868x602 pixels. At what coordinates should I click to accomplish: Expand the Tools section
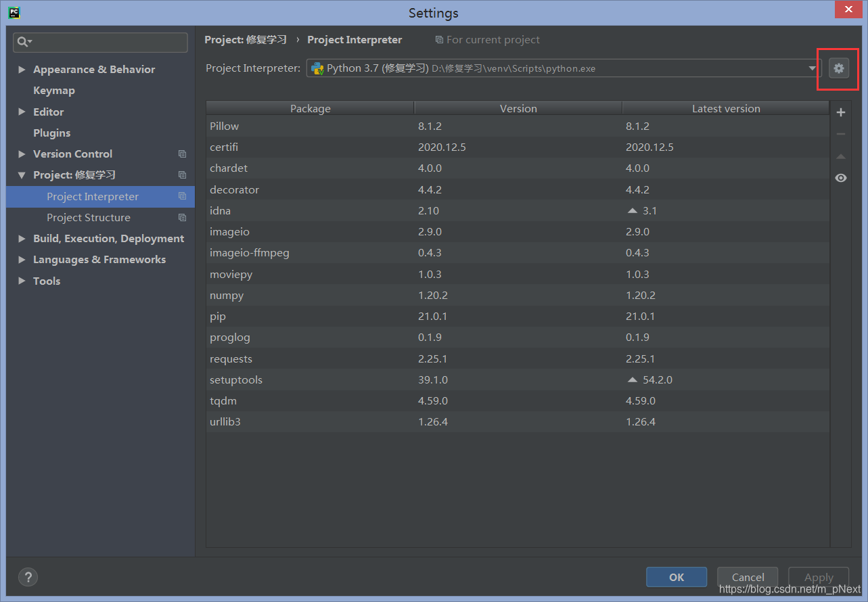[22, 281]
